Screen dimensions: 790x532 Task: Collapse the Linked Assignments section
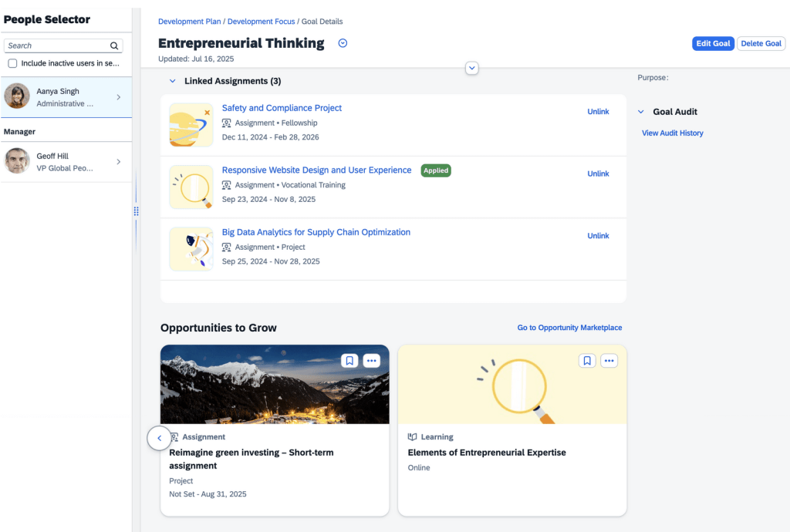coord(172,81)
